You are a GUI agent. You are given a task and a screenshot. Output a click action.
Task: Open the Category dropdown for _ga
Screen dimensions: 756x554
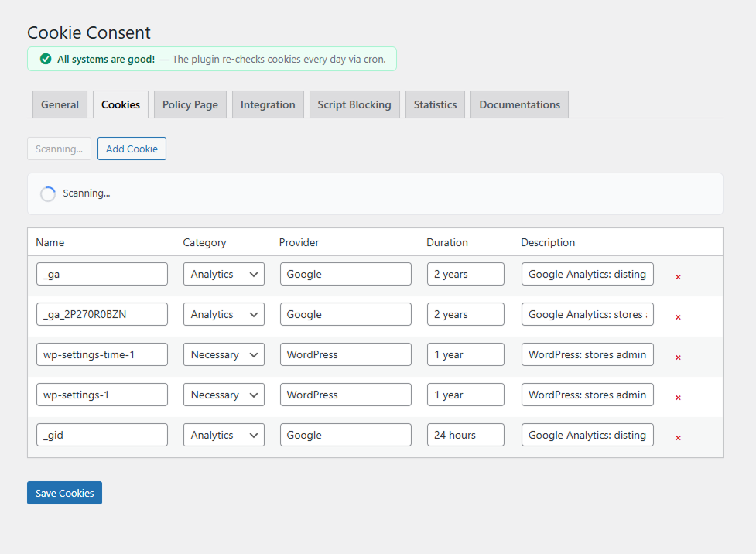click(224, 273)
